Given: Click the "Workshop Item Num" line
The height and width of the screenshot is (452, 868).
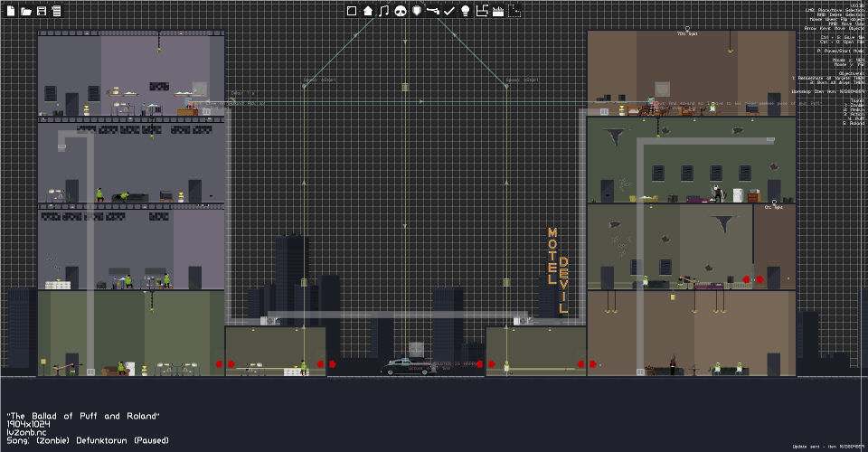Looking at the screenshot, I should click(827, 91).
